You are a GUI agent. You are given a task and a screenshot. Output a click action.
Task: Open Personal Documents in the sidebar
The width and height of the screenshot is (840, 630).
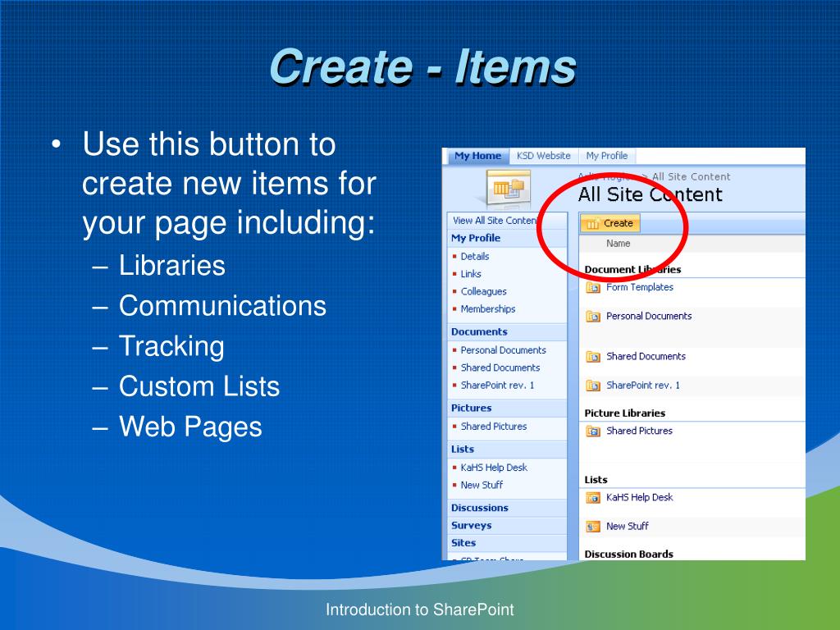point(503,350)
